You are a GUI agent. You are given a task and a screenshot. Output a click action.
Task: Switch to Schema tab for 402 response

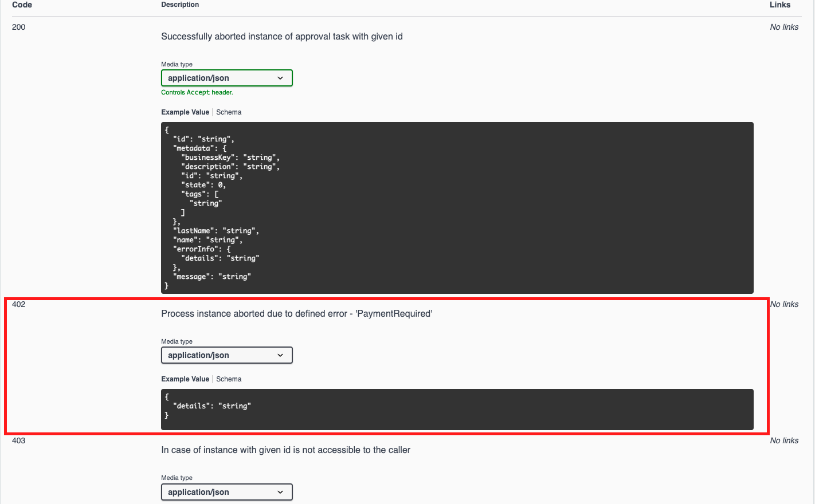[x=229, y=379]
